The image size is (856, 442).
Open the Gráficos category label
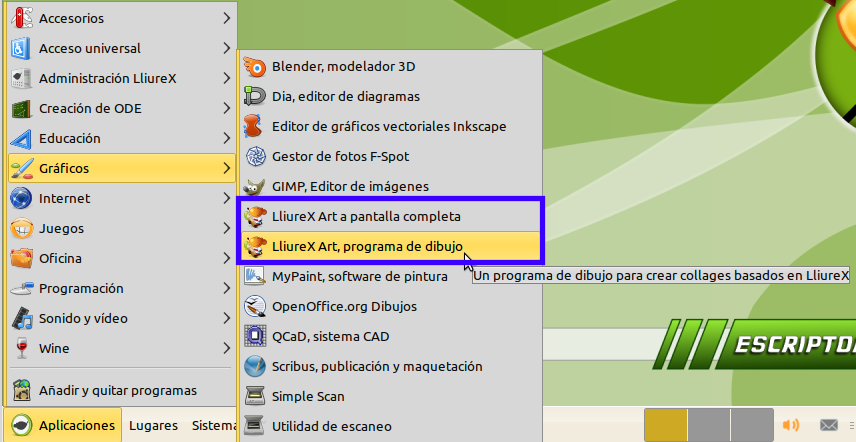coord(64,169)
